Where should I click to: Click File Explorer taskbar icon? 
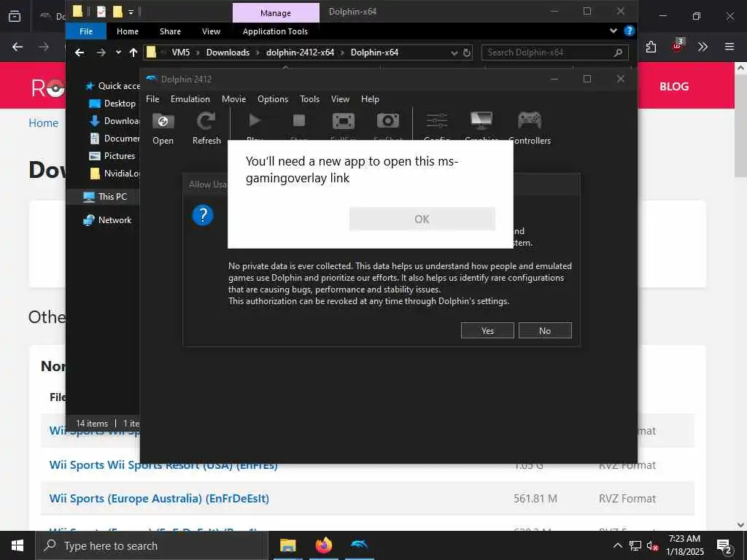pos(287,545)
